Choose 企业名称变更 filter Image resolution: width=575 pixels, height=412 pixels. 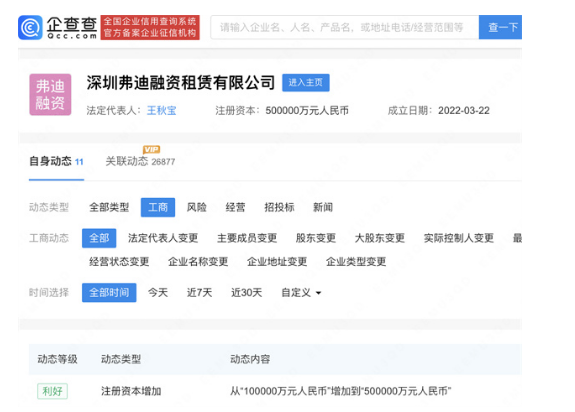(x=198, y=262)
